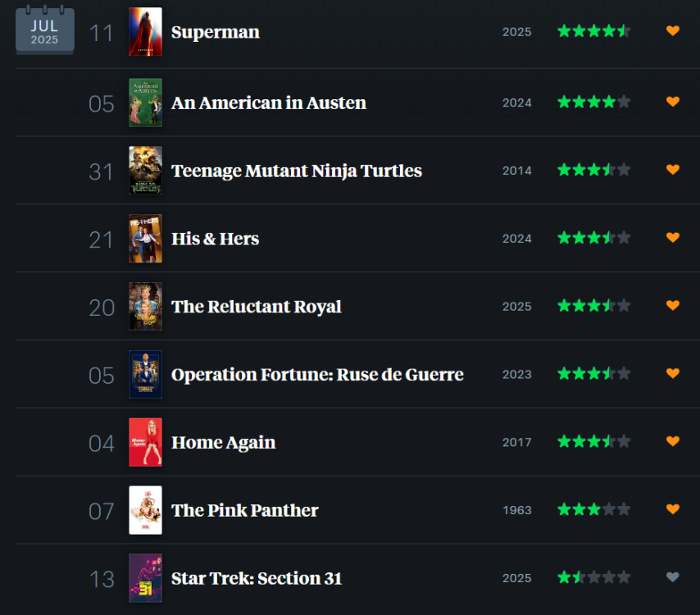
Task: Click The Pink Panther poster thumbnail
Action: point(145,510)
